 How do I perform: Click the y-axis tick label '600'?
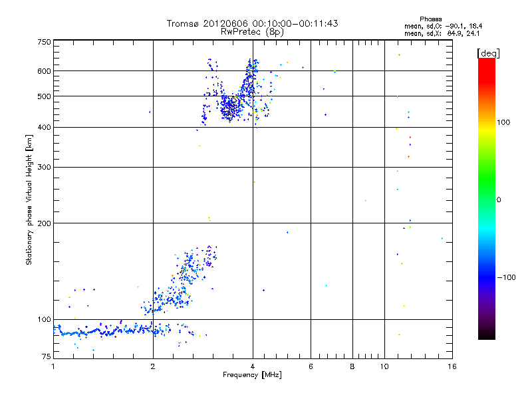[x=44, y=71]
